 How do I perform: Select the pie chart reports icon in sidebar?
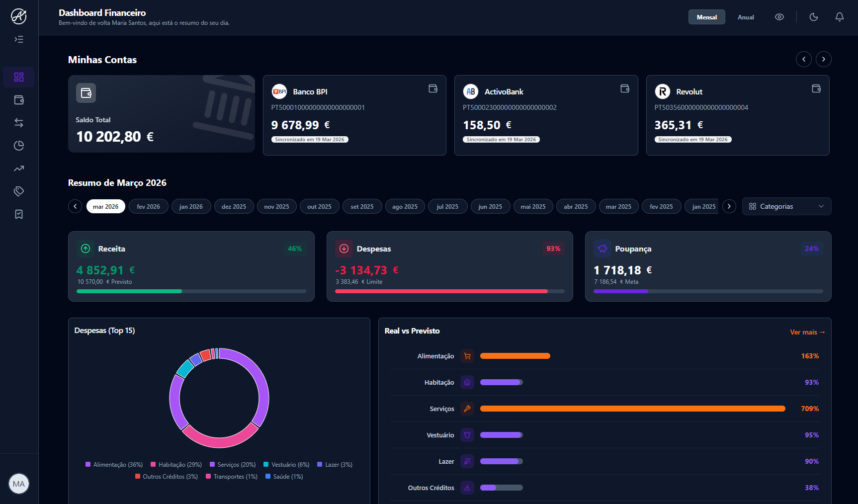pos(19,146)
